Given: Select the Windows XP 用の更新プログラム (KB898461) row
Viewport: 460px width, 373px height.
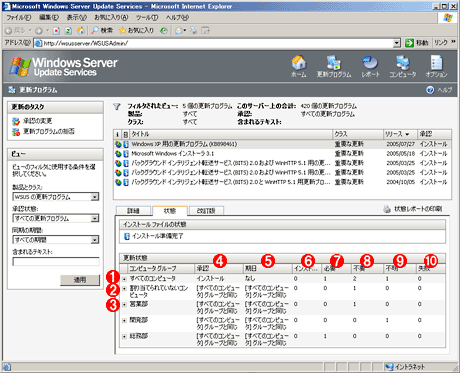Looking at the screenshot, I should pyautogui.click(x=282, y=144).
